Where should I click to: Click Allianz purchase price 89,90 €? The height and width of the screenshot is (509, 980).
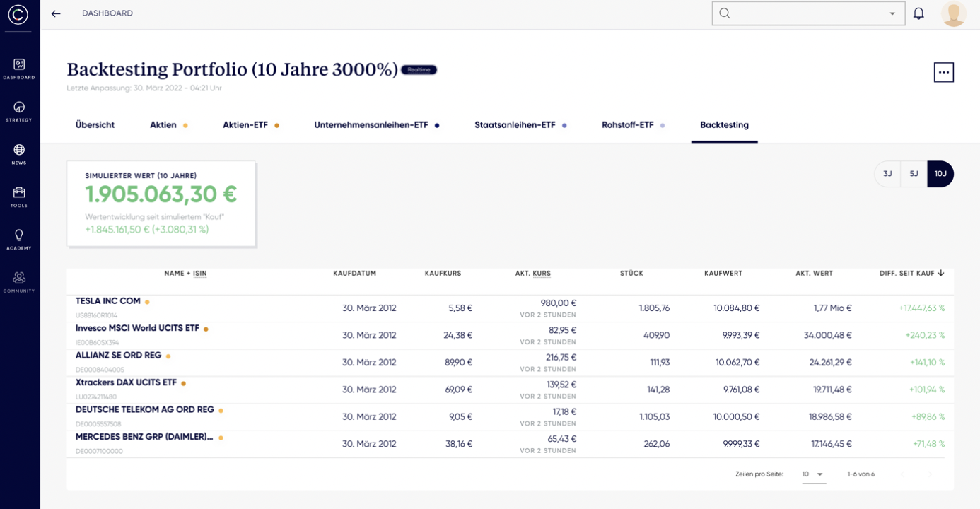tap(458, 363)
